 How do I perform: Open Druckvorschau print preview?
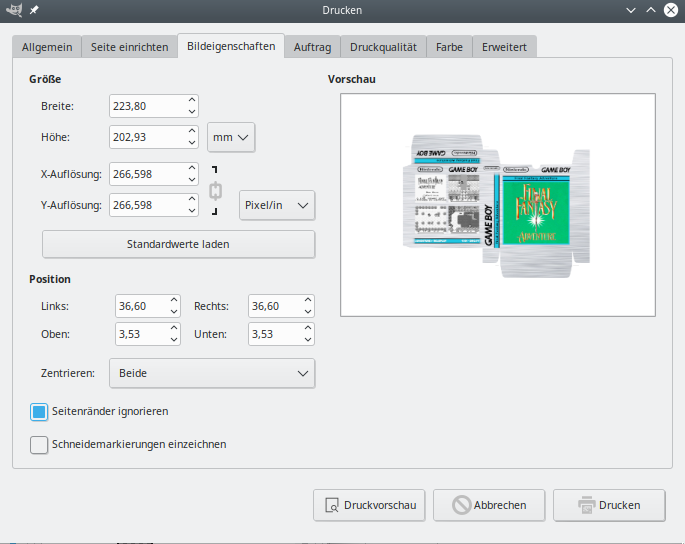pyautogui.click(x=370, y=505)
